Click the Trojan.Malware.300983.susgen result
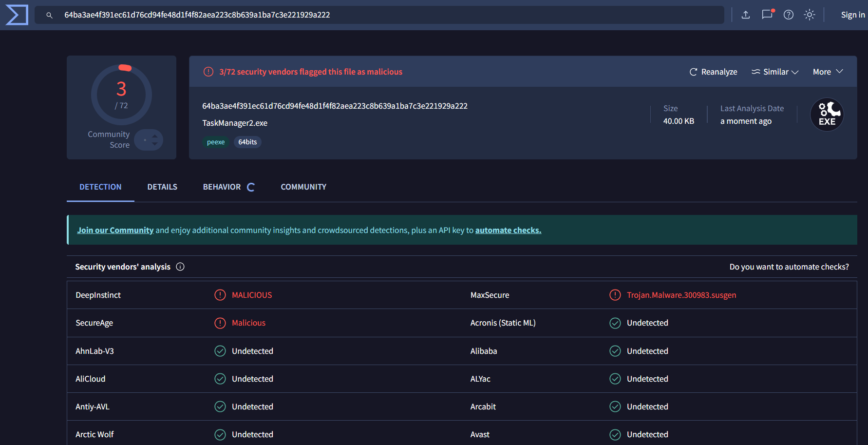868x445 pixels. (681, 295)
